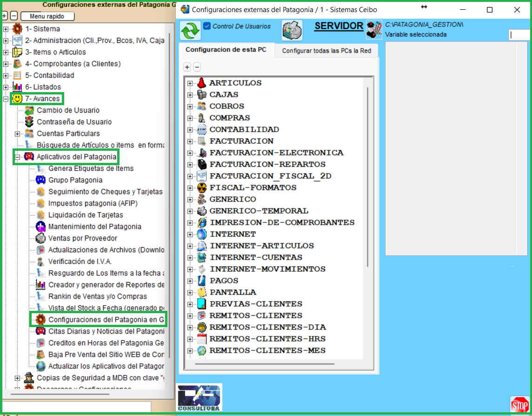This screenshot has width=532, height=416.
Task: Click the config tree horizontal scrollbar
Action: (265, 364)
